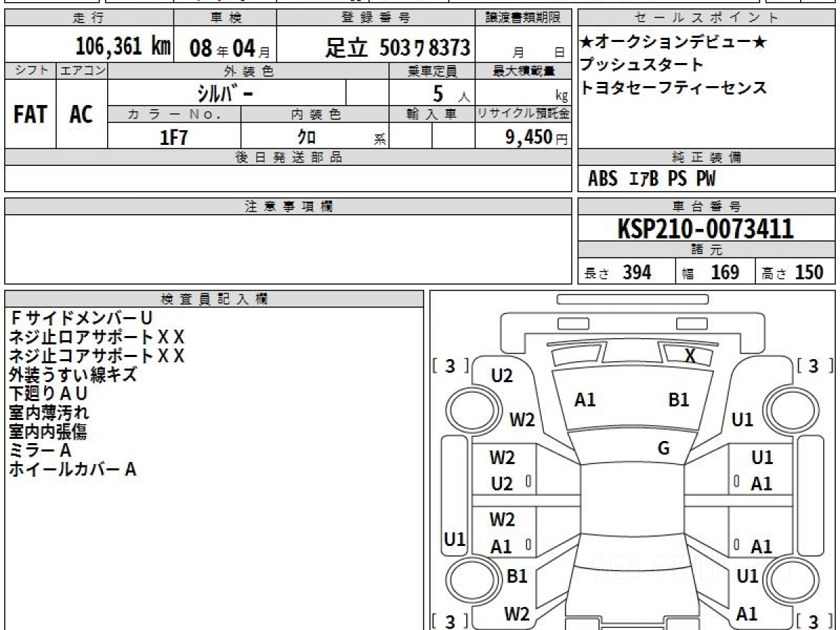Click the exterior color シルバー field
This screenshot has width=840, height=630.
tap(226, 92)
